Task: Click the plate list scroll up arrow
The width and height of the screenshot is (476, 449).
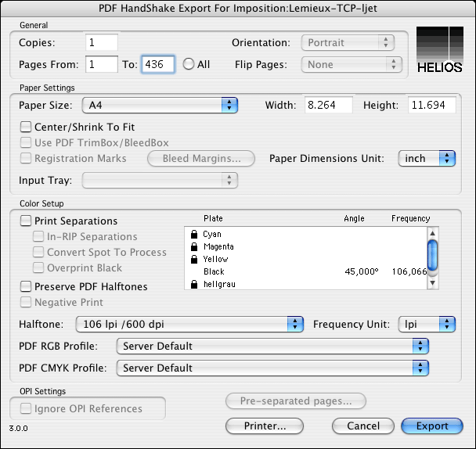Action: pos(433,233)
